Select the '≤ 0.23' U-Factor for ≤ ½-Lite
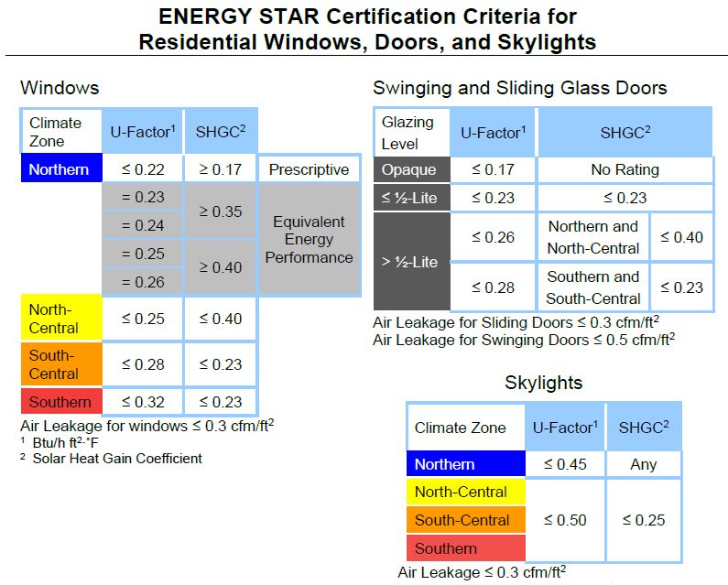This screenshot has height=585, width=728. (x=493, y=198)
